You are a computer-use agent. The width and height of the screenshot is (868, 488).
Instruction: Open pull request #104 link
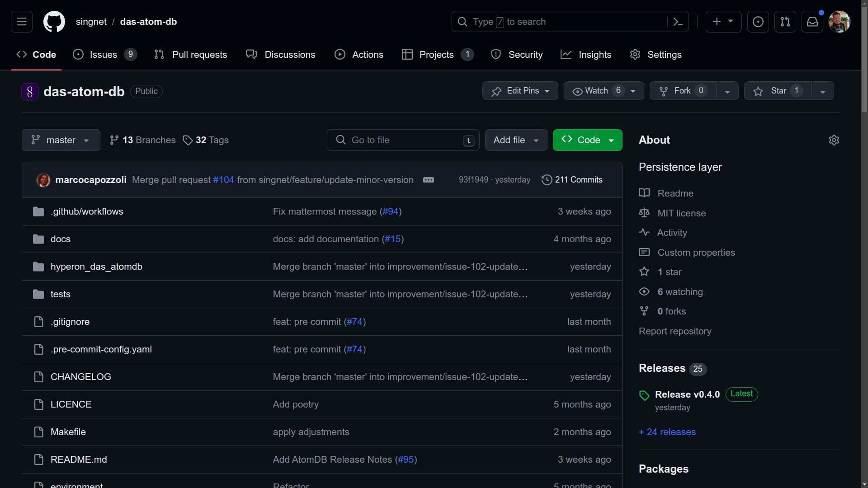click(x=223, y=180)
